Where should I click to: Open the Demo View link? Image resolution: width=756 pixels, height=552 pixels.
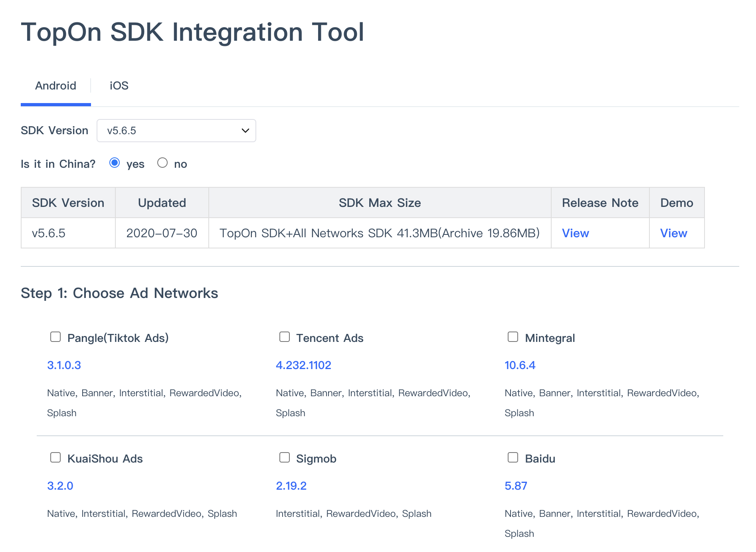coord(673,233)
